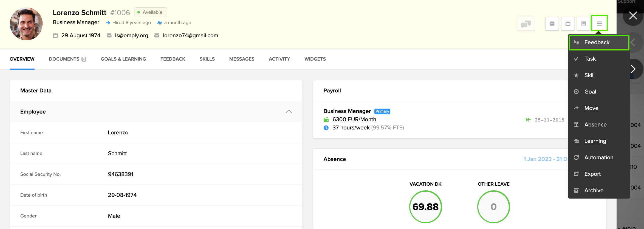Click the chat bubbles conversation icon
The height and width of the screenshot is (229, 644).
click(x=526, y=24)
